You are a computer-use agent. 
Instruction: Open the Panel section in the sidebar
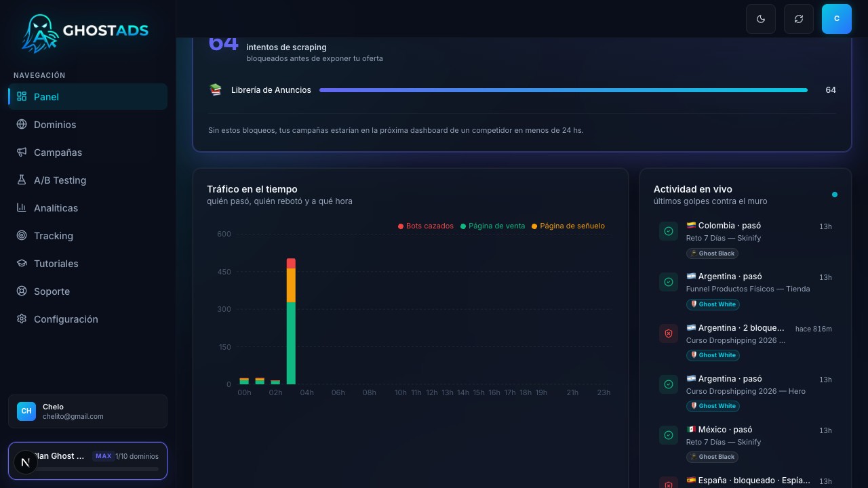(x=87, y=97)
